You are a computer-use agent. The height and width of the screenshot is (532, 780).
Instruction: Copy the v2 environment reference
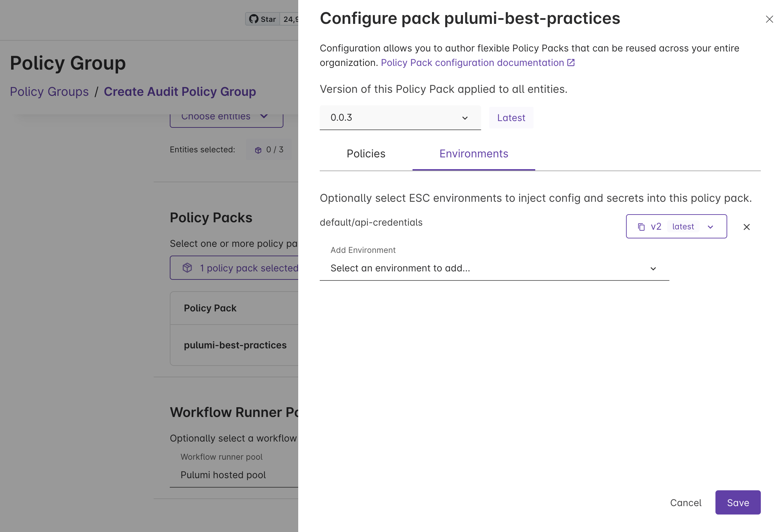(x=641, y=226)
